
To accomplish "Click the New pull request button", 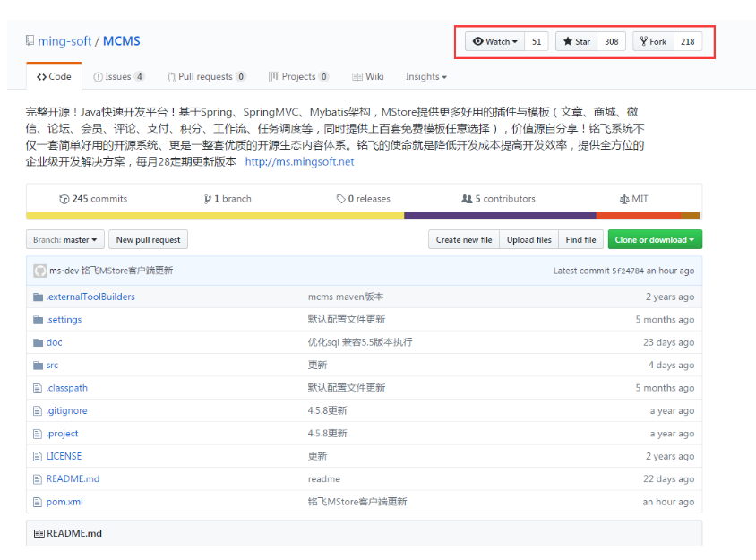I will [x=148, y=240].
